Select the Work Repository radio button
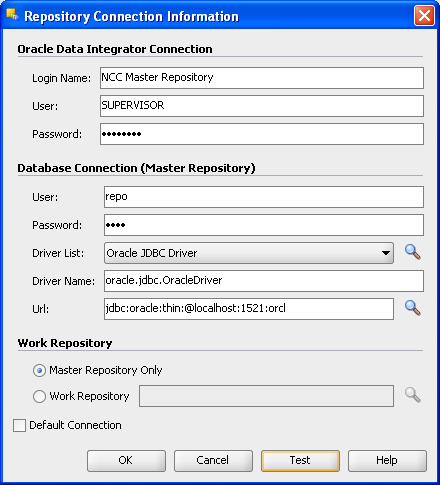 point(39,396)
